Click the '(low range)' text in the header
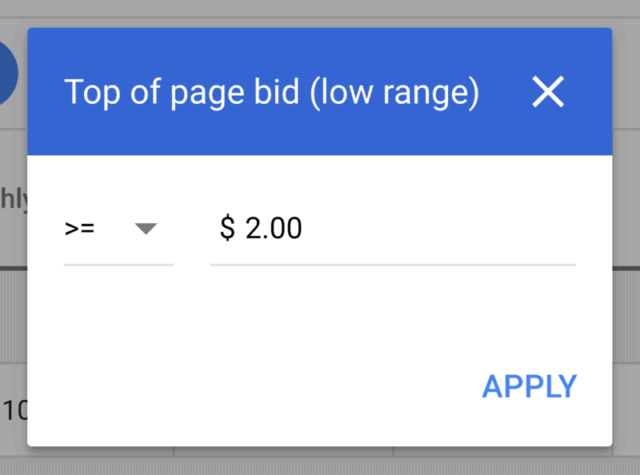640x475 pixels. pyautogui.click(x=394, y=93)
